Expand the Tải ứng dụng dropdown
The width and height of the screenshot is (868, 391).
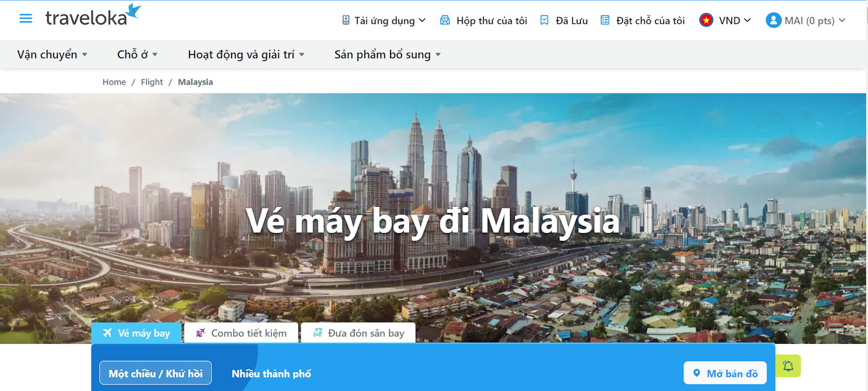384,21
